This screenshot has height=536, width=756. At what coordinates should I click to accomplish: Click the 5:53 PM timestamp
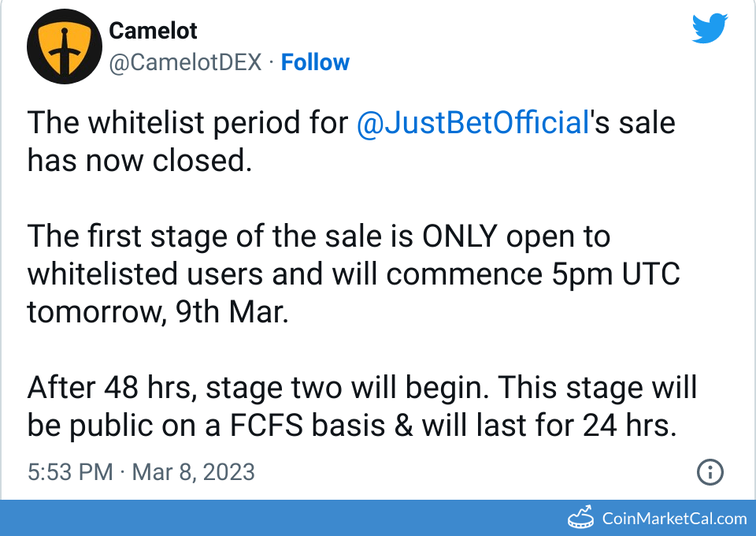click(x=70, y=472)
